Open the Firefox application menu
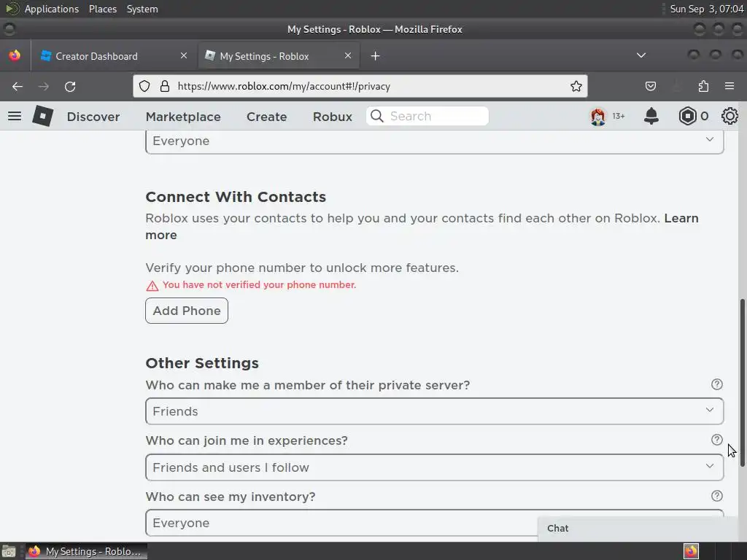Image resolution: width=747 pixels, height=560 pixels. pyautogui.click(x=729, y=86)
